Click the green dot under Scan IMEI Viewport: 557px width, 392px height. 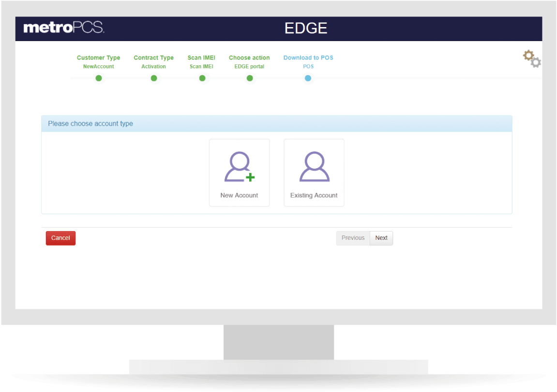[x=202, y=78]
